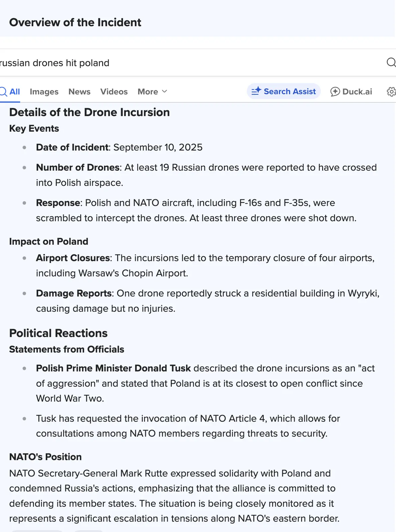Click the 'Details of the Drone Incursion' heading
The image size is (396, 532).
tap(90, 112)
